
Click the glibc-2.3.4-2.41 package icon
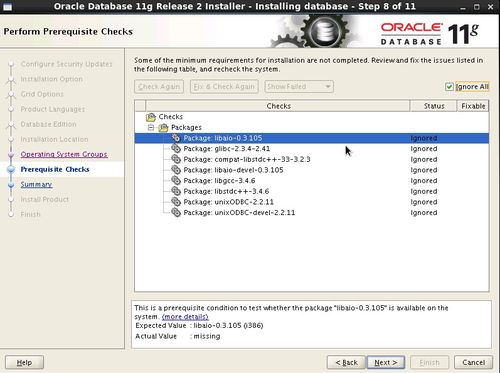tap(176, 149)
